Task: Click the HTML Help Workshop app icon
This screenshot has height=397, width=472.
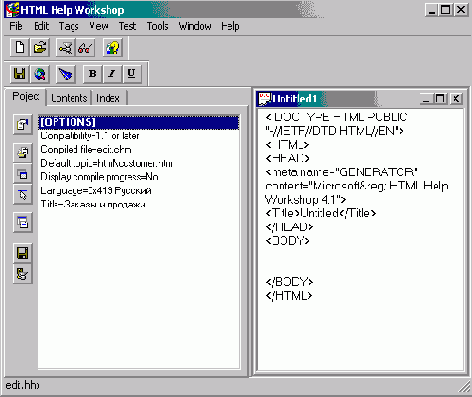Action: click(12, 10)
